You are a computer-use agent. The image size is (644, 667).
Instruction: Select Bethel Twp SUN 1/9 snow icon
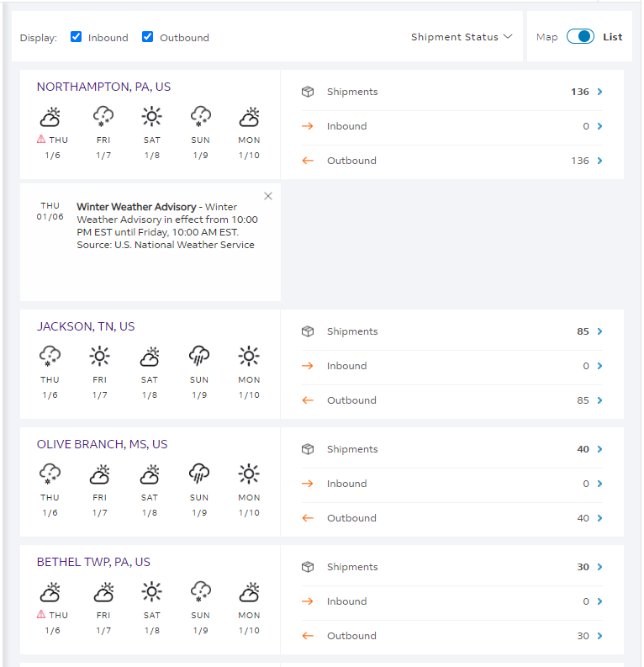(x=201, y=592)
